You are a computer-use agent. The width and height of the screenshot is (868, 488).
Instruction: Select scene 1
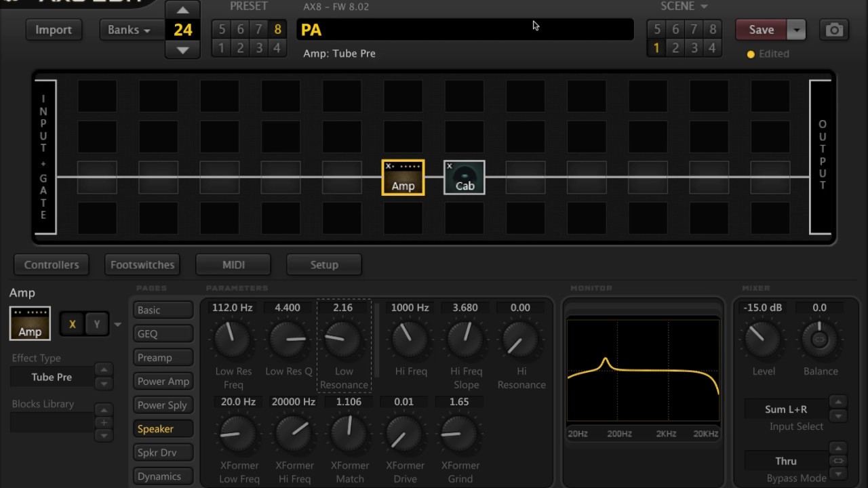[x=656, y=48]
